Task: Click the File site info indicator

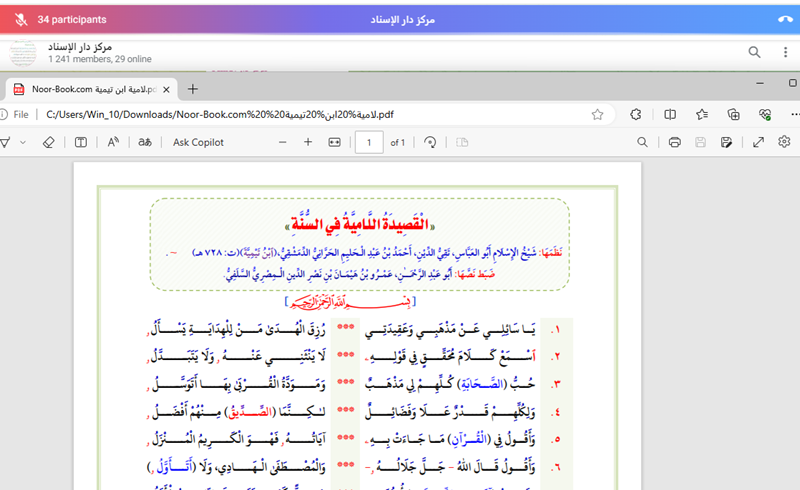Action: [x=15, y=114]
